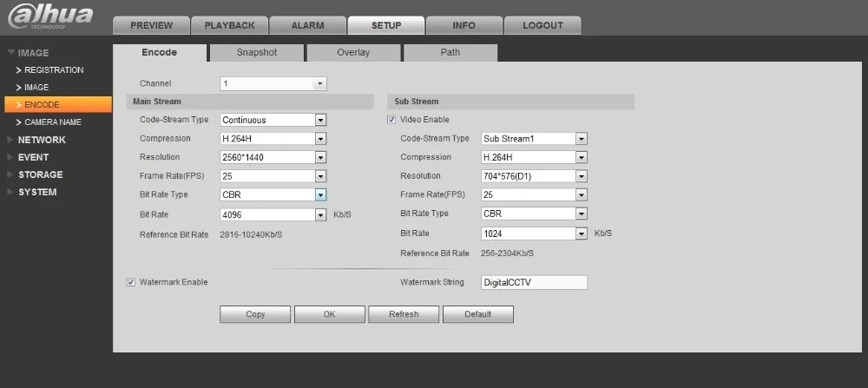
Task: Open the PREVIEW tab
Action: pos(151,25)
